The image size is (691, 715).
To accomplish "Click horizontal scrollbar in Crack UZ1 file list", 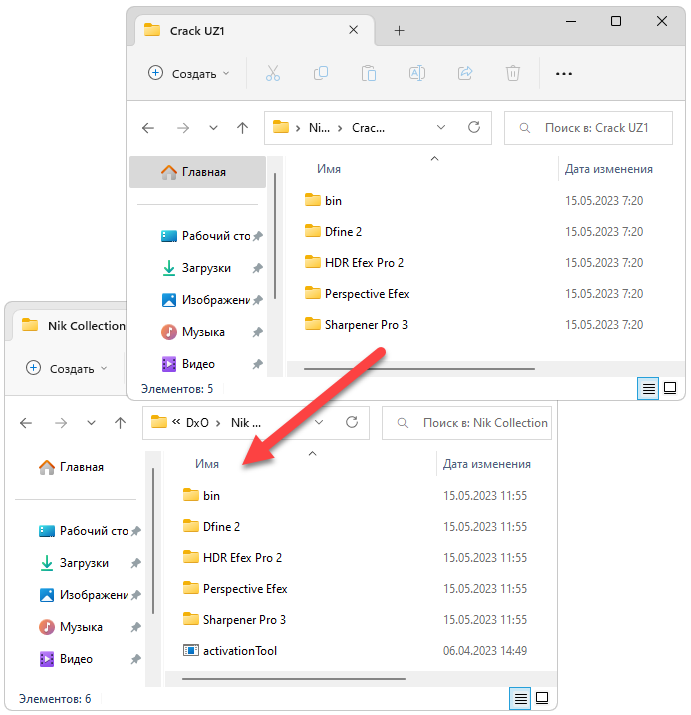I will pos(419,368).
